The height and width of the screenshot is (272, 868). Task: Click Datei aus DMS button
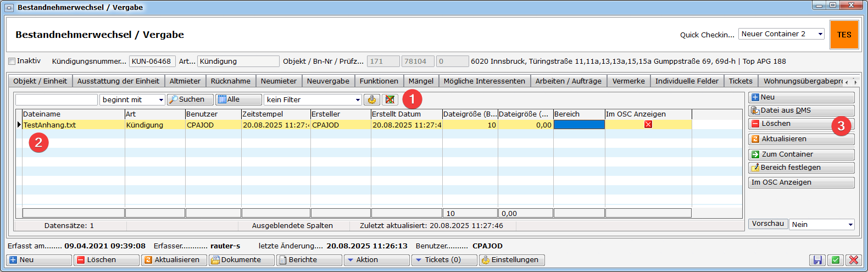click(x=801, y=110)
